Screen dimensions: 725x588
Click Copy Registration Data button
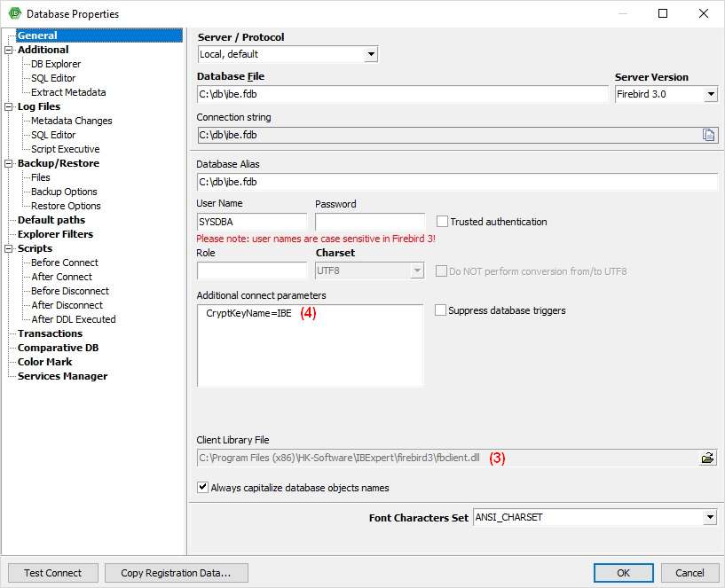177,573
